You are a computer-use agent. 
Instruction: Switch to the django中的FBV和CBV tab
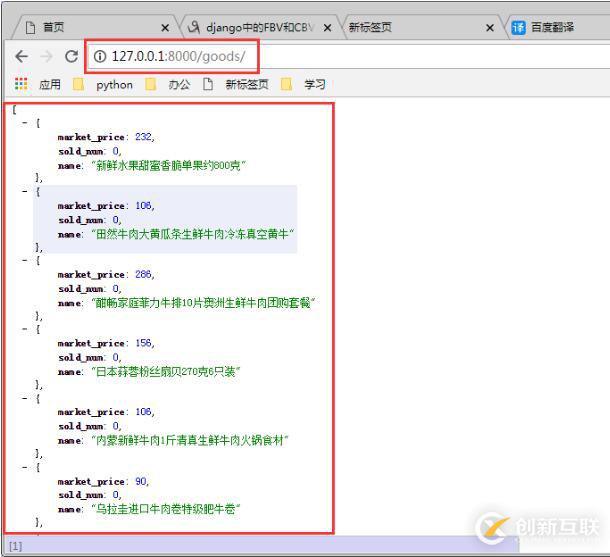[x=259, y=28]
